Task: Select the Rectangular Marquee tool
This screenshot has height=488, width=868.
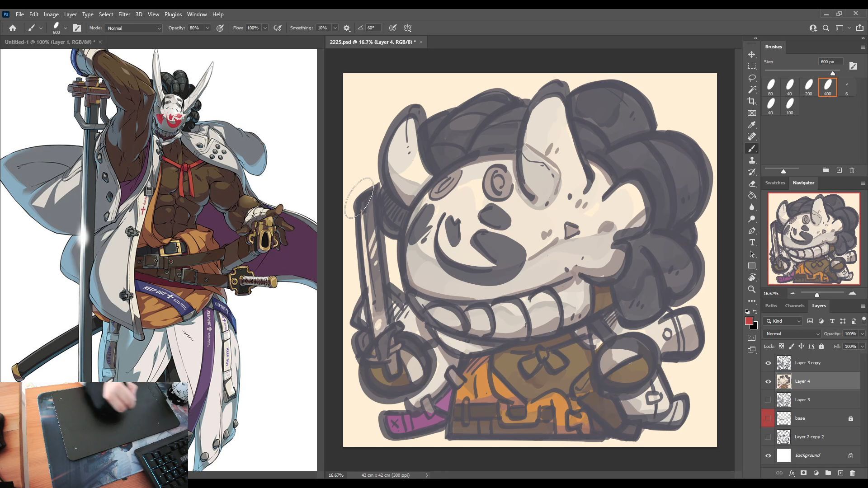Action: [x=752, y=66]
